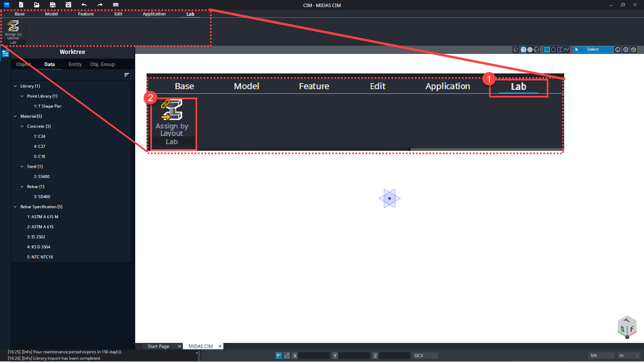Screen dimensions: 644x362
Task: Open the GCS coordinate system dropdown
Action: 425,356
